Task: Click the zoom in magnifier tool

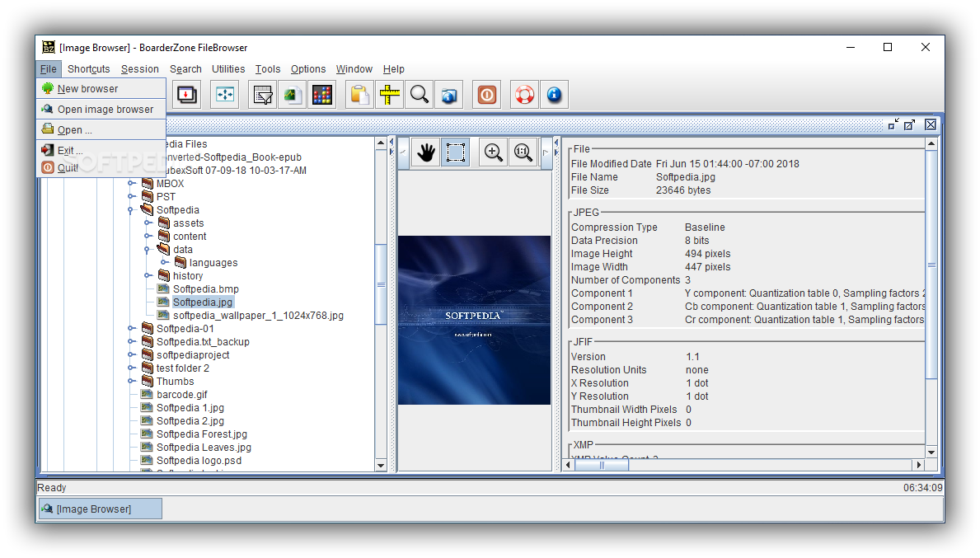Action: pyautogui.click(x=493, y=152)
